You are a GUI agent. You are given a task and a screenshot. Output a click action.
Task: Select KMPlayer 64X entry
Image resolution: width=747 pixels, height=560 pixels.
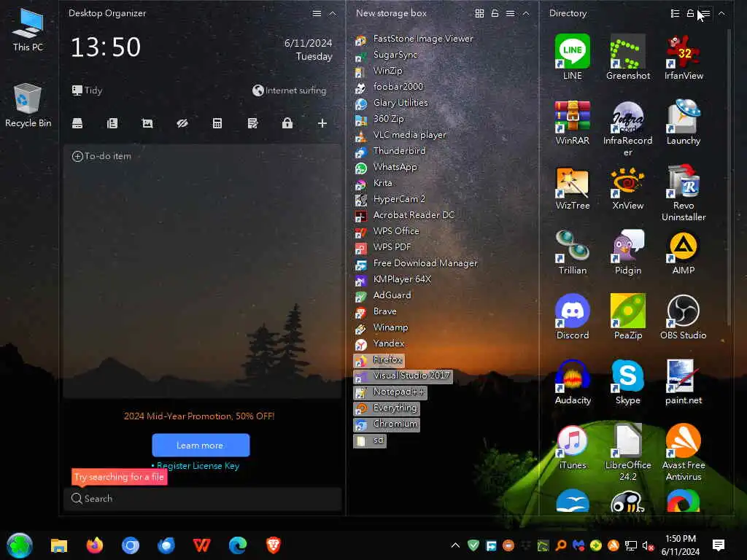pos(393,279)
